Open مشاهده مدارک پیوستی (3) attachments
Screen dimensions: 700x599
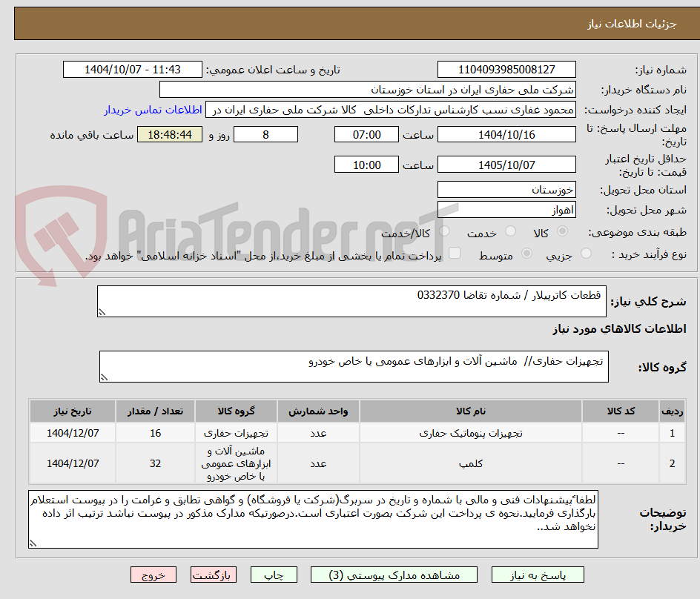[x=394, y=575]
